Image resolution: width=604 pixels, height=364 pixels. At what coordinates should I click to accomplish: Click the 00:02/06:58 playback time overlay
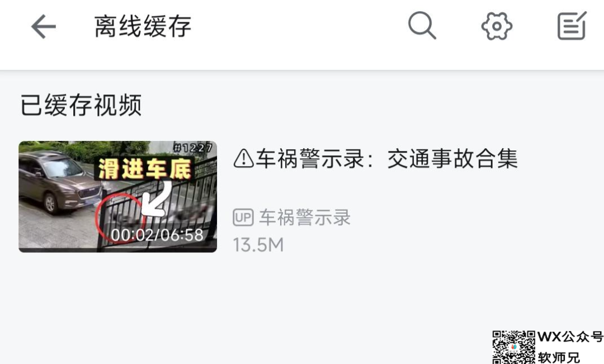[x=157, y=235]
